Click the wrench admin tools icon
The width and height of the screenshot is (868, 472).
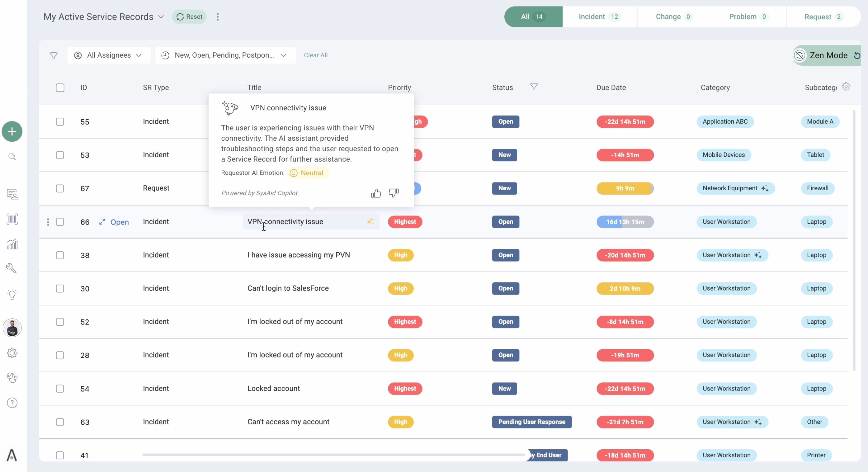point(12,268)
